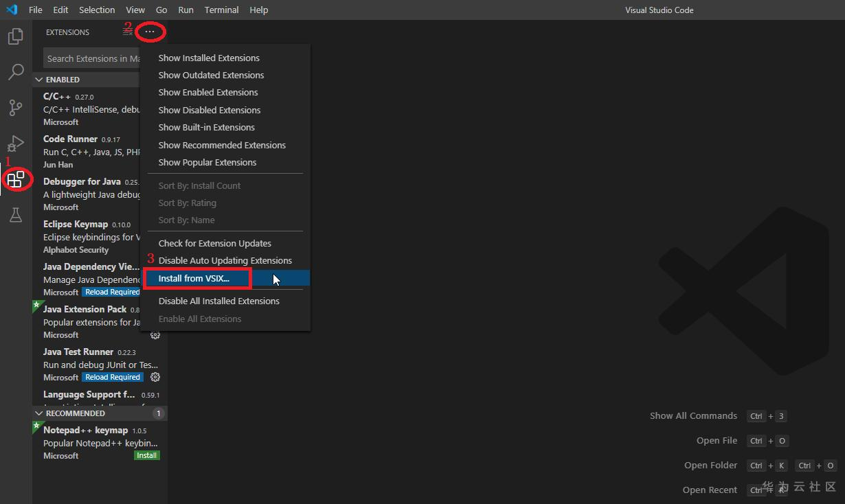The image size is (845, 504).
Task: Select the C/C++ extension entry
Action: 87,109
